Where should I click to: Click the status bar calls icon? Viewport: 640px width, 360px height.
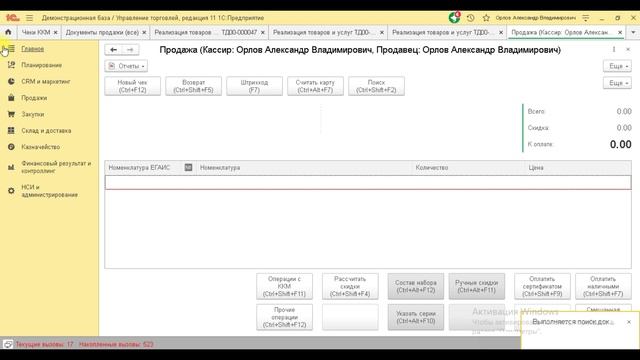tap(8, 344)
